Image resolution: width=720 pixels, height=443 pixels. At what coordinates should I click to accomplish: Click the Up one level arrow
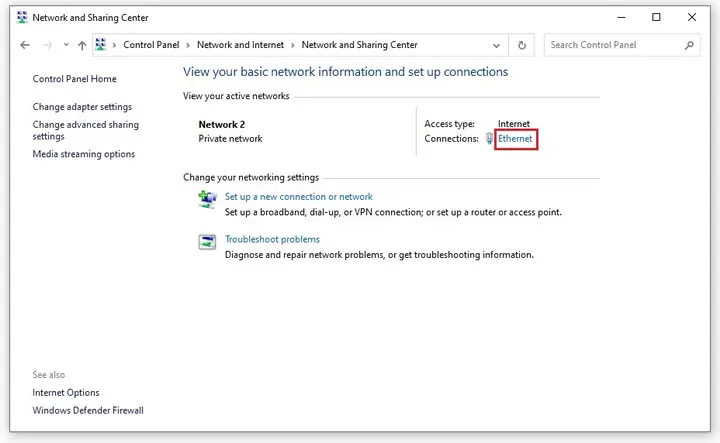coord(82,45)
